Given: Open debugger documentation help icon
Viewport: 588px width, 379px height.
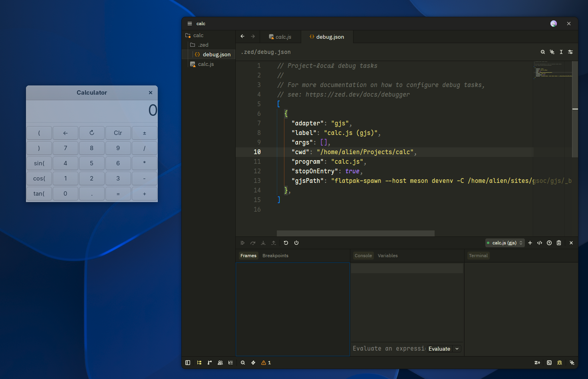Looking at the screenshot, I should (x=549, y=243).
